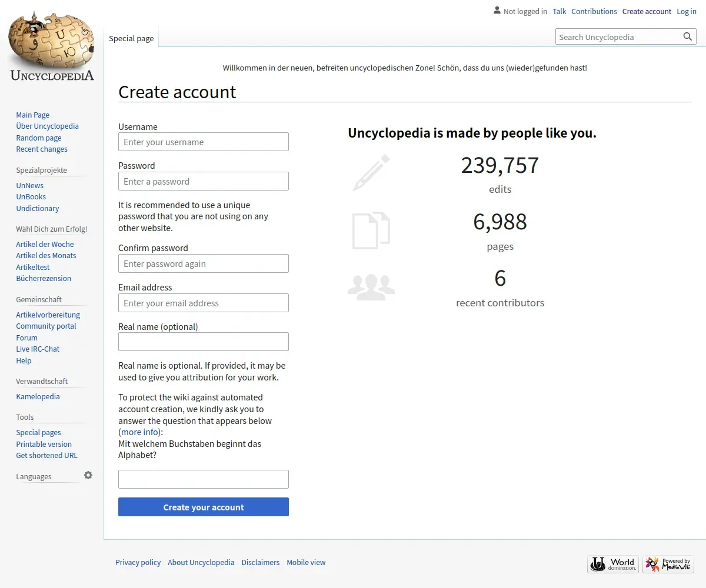
Task: Click the Create account heading
Action: (177, 92)
